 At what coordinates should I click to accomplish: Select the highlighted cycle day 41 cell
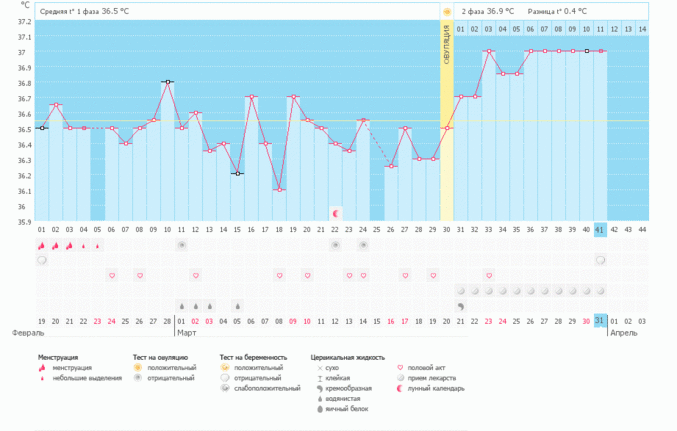pos(601,230)
